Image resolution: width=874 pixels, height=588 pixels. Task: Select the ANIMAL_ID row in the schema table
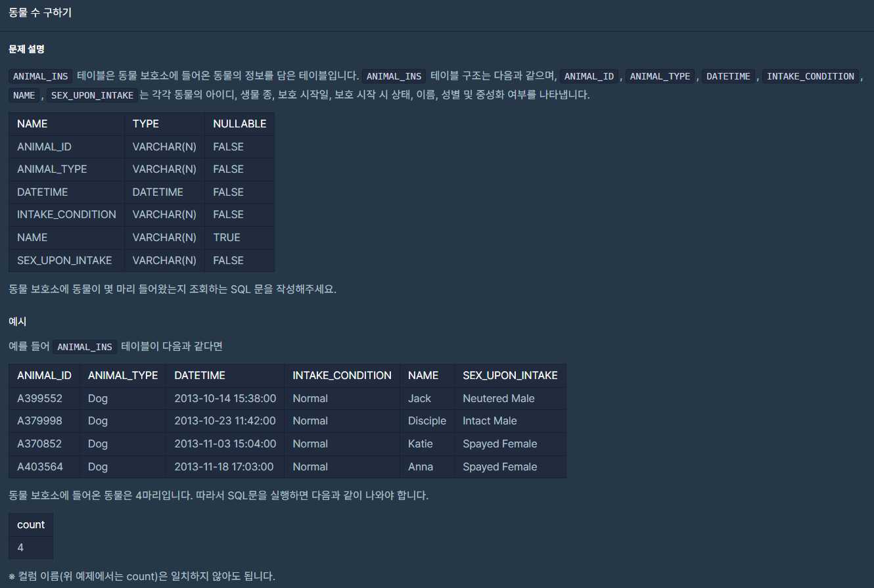click(x=44, y=147)
